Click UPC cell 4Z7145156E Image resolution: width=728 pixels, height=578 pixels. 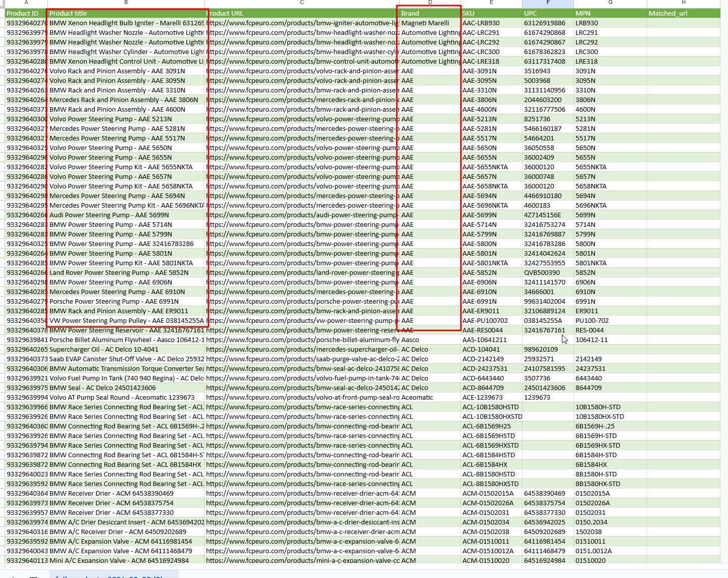tap(548, 215)
